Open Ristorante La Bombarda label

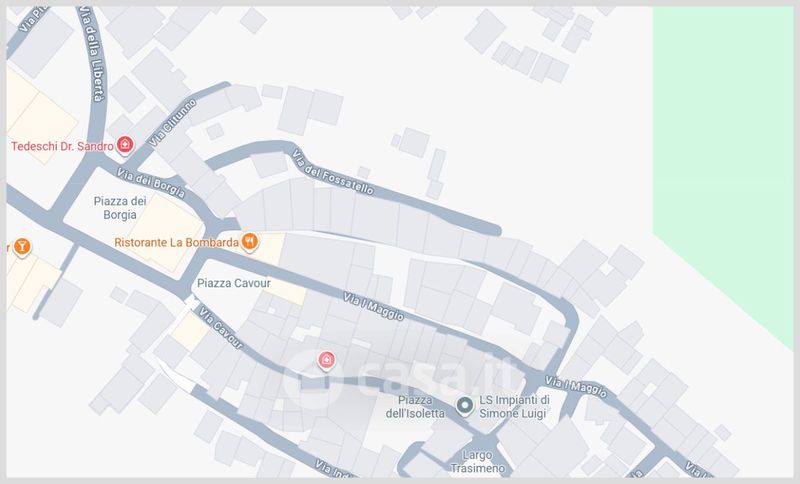click(x=177, y=242)
